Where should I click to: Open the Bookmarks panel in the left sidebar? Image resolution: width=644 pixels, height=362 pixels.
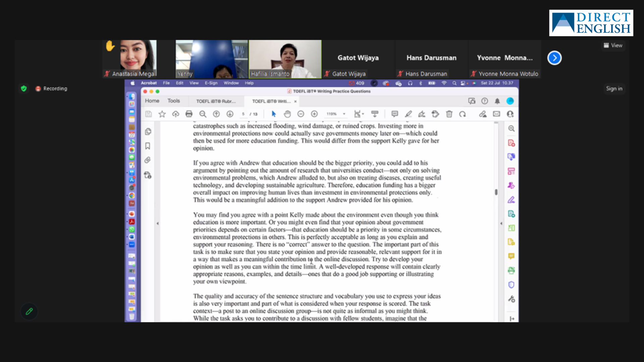(148, 146)
